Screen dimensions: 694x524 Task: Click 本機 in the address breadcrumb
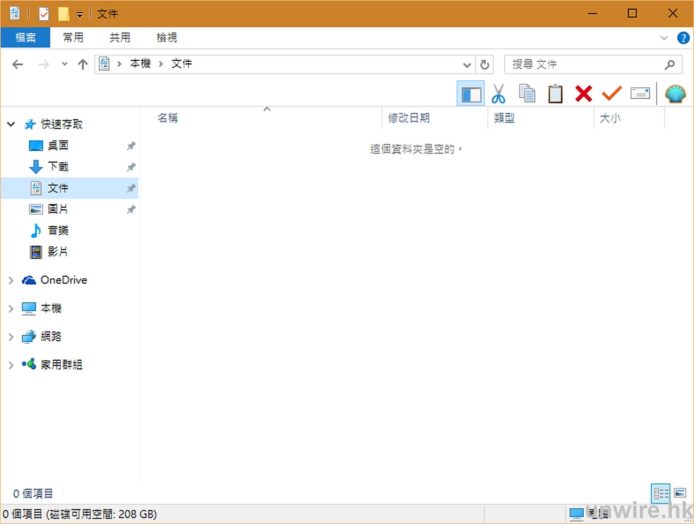(x=140, y=64)
